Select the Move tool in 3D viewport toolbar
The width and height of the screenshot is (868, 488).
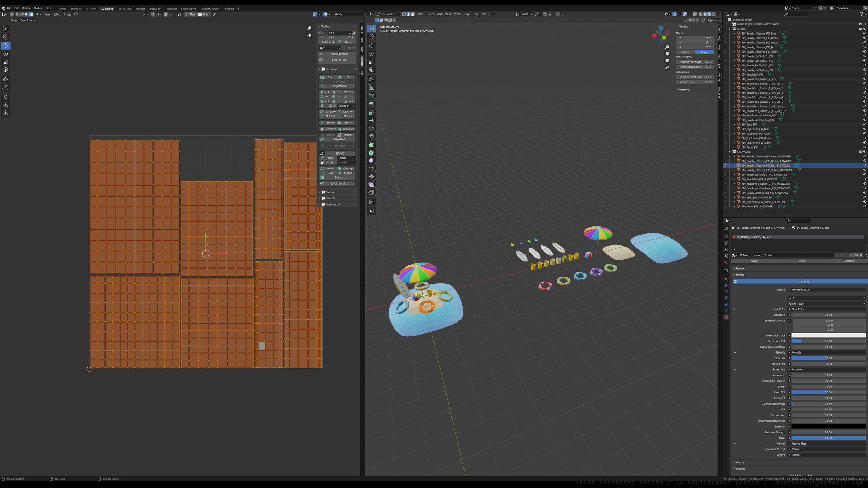point(371,46)
